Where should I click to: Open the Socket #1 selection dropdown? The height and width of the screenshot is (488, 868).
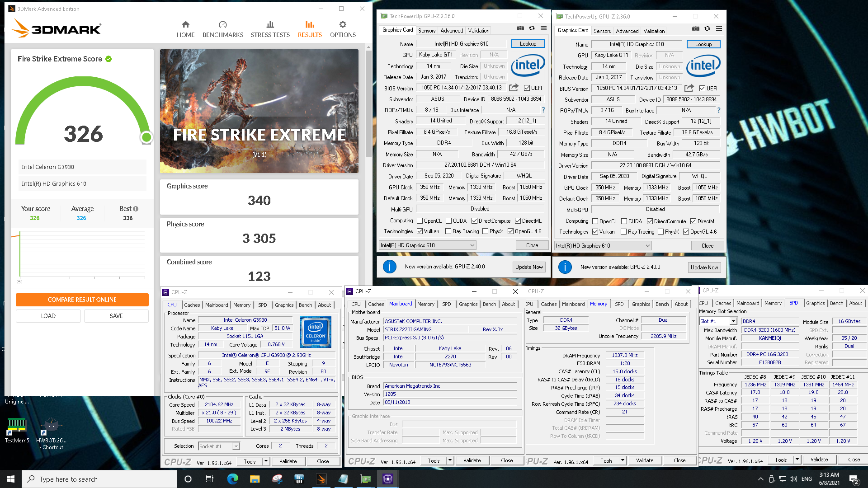[x=219, y=446]
